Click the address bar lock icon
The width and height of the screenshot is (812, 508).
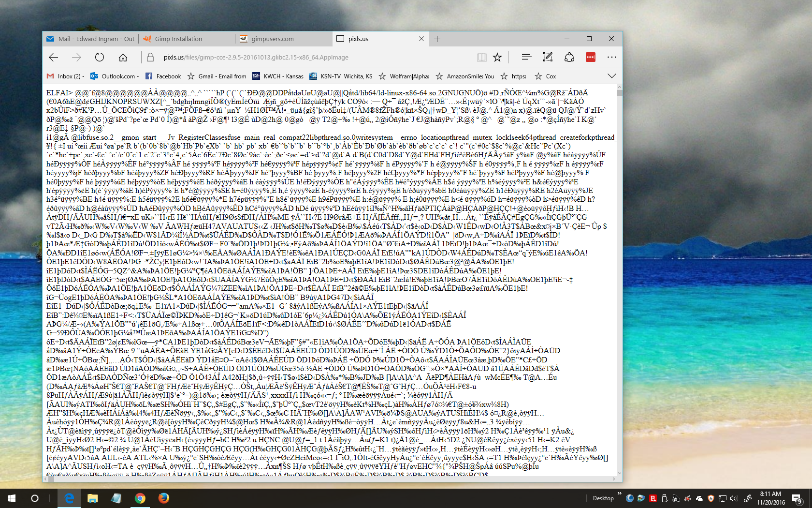(x=150, y=57)
